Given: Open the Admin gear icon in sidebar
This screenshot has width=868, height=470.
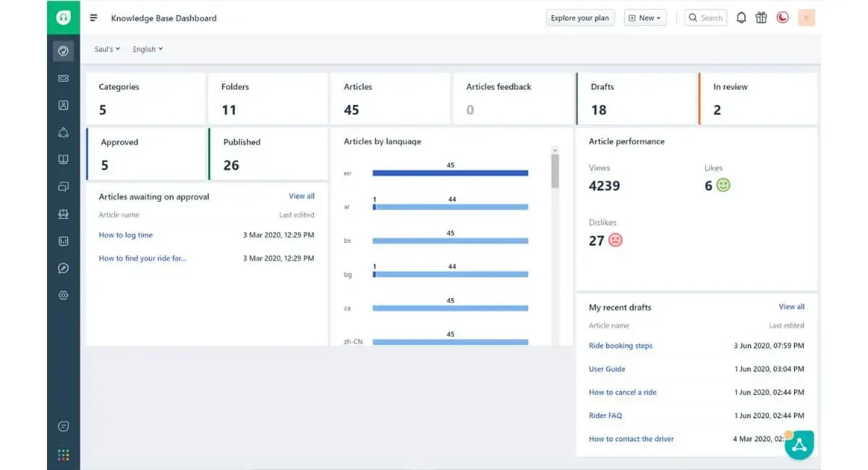Looking at the screenshot, I should pyautogui.click(x=64, y=295).
